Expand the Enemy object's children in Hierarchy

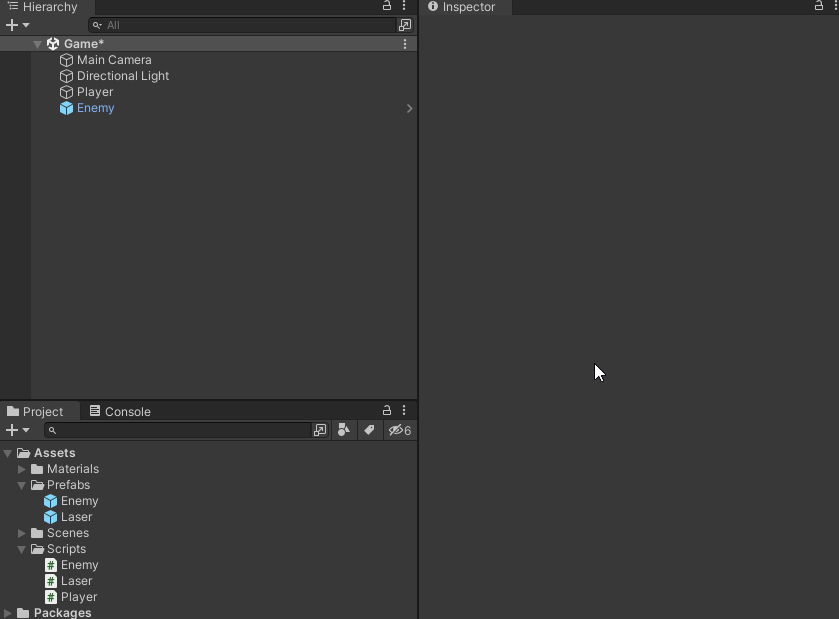coord(408,108)
